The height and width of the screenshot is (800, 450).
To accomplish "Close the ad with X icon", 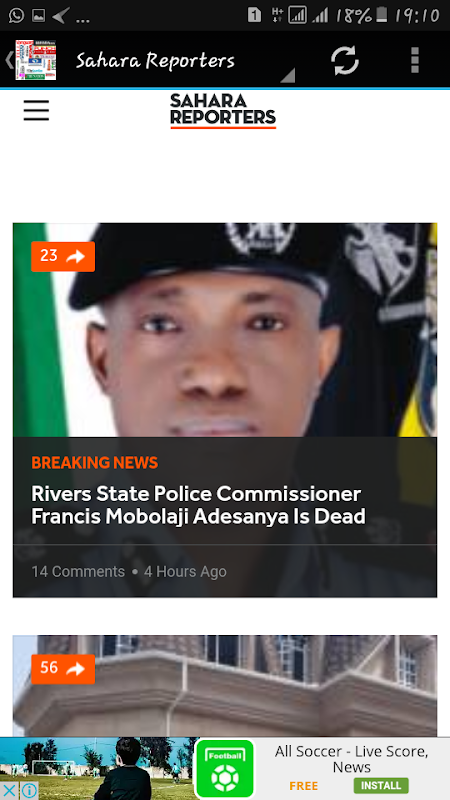I will tap(10, 790).
